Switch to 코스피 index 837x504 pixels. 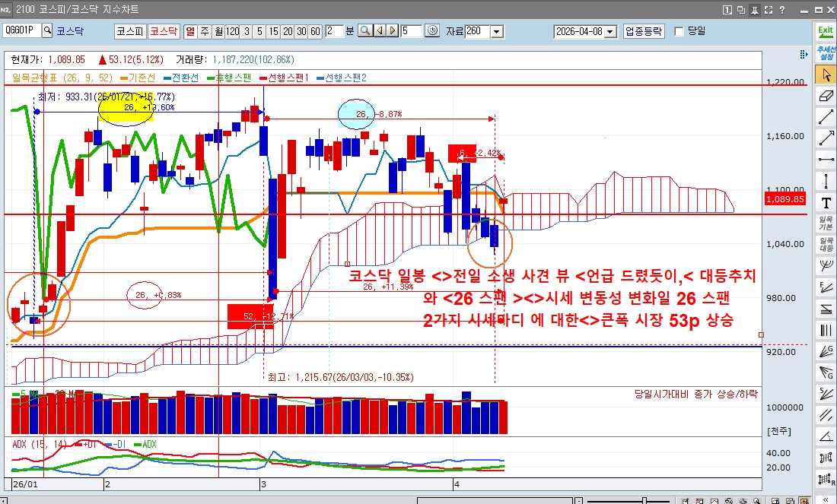coord(129,31)
